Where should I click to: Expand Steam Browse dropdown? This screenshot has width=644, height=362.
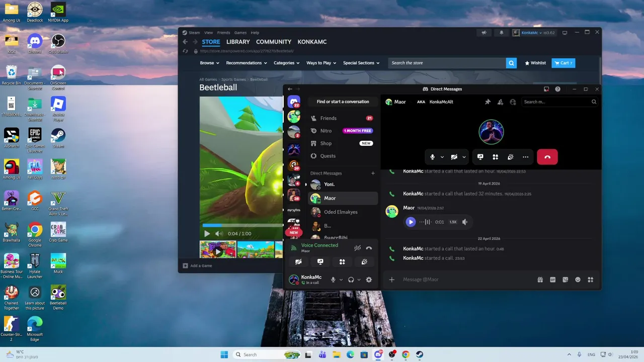209,63
